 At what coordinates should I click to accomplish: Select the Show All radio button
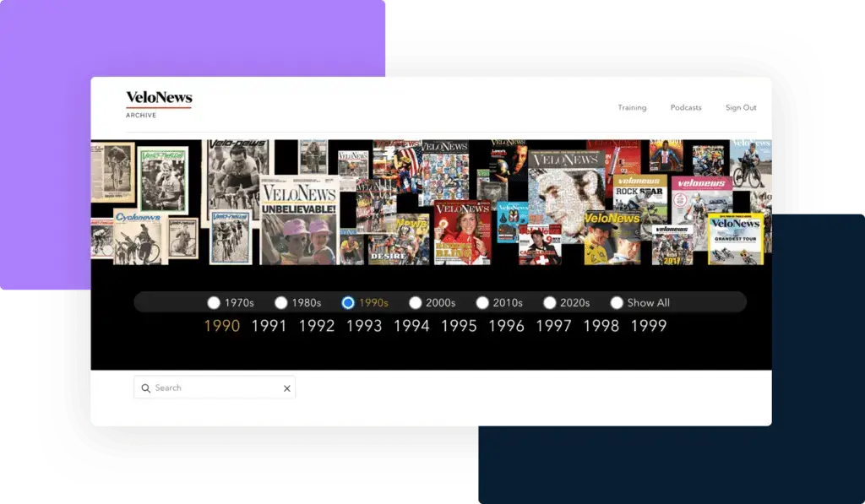pyautogui.click(x=617, y=303)
